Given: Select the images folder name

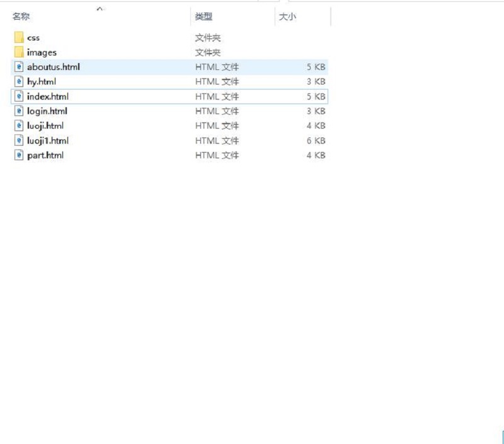Looking at the screenshot, I should 42,52.
